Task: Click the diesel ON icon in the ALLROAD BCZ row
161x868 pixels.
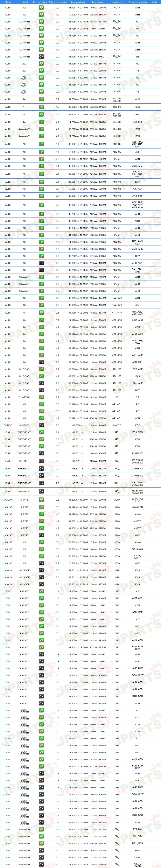Action: click(41, 390)
